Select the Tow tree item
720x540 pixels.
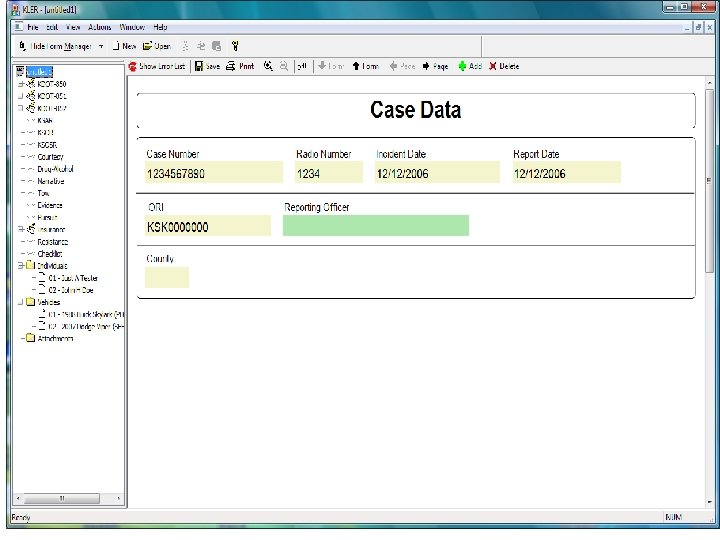(x=43, y=193)
